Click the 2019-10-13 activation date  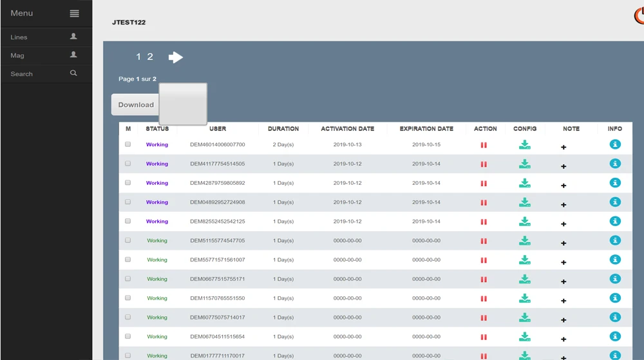tap(348, 144)
